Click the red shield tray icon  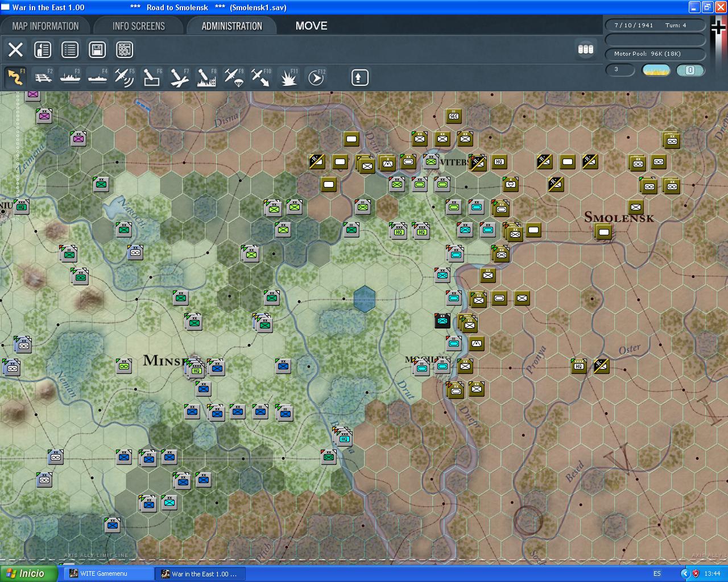click(x=696, y=573)
